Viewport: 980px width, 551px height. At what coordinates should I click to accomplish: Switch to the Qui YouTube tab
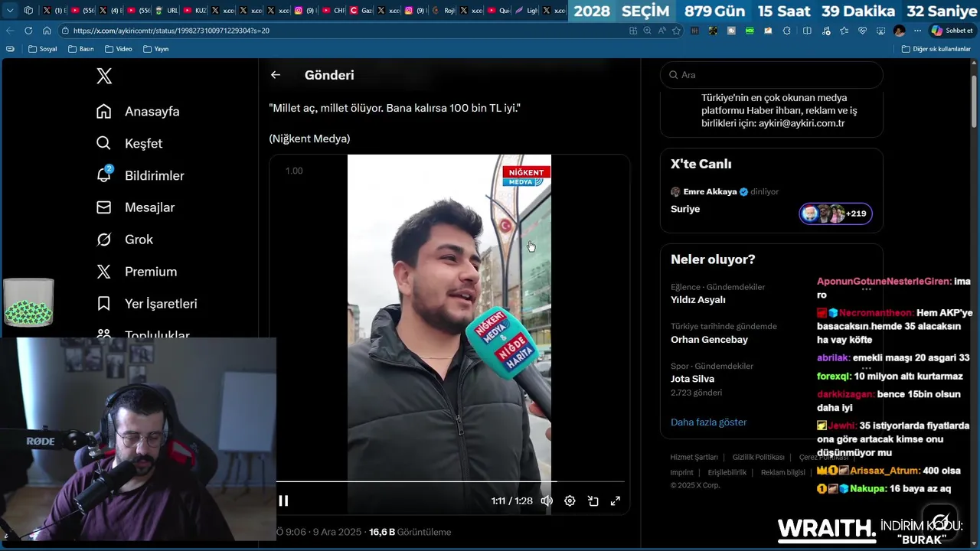pyautogui.click(x=498, y=11)
